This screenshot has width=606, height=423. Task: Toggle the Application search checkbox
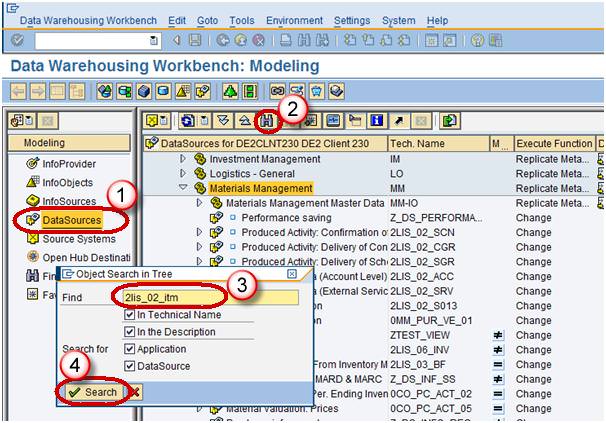tap(131, 349)
